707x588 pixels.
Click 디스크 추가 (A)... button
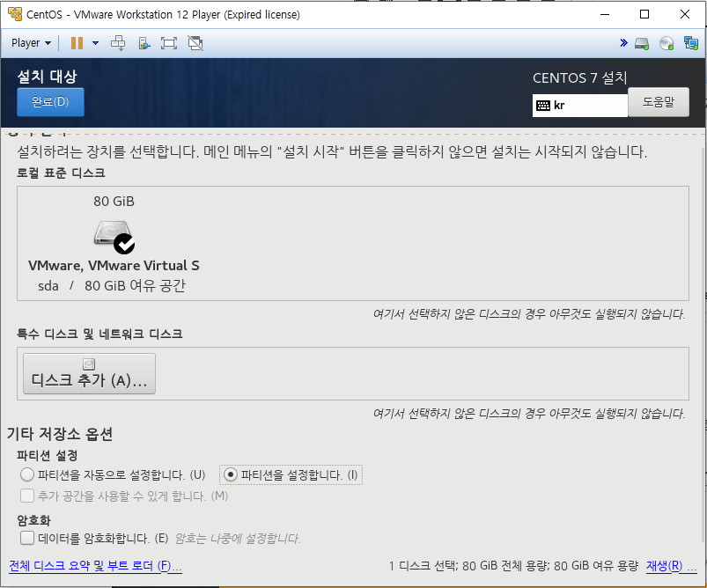coord(89,374)
